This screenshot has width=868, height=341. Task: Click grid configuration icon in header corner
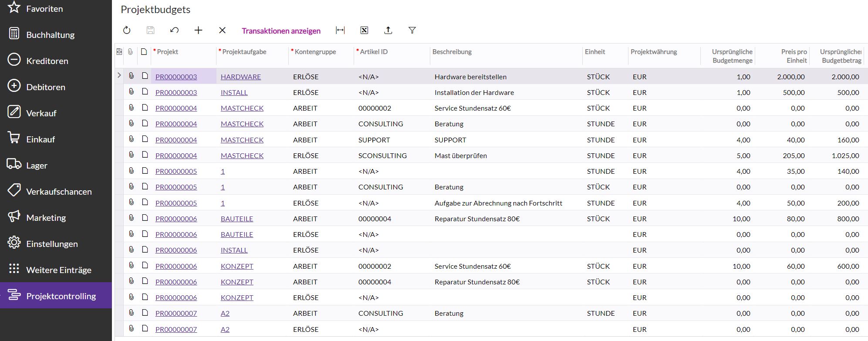pos(119,52)
